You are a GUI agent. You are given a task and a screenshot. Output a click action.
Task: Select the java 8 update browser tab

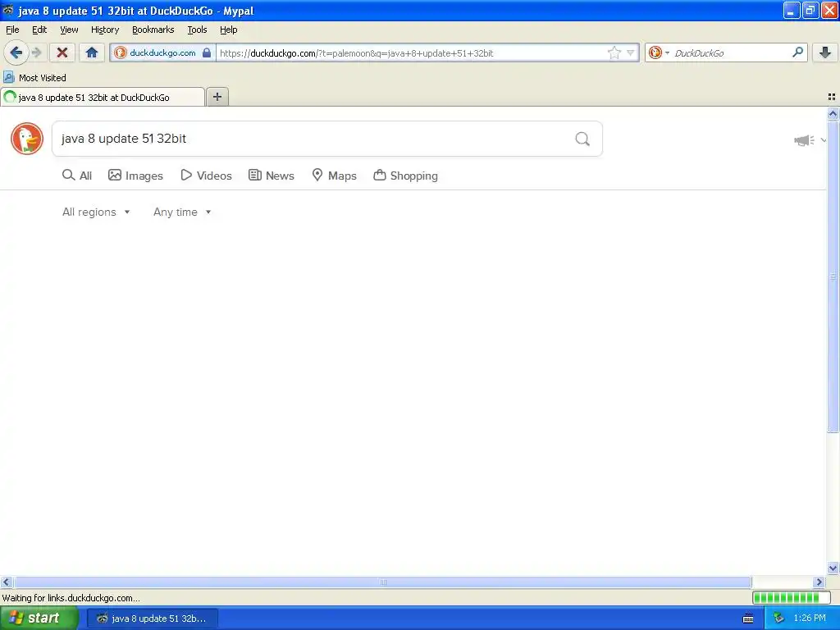[x=103, y=97]
